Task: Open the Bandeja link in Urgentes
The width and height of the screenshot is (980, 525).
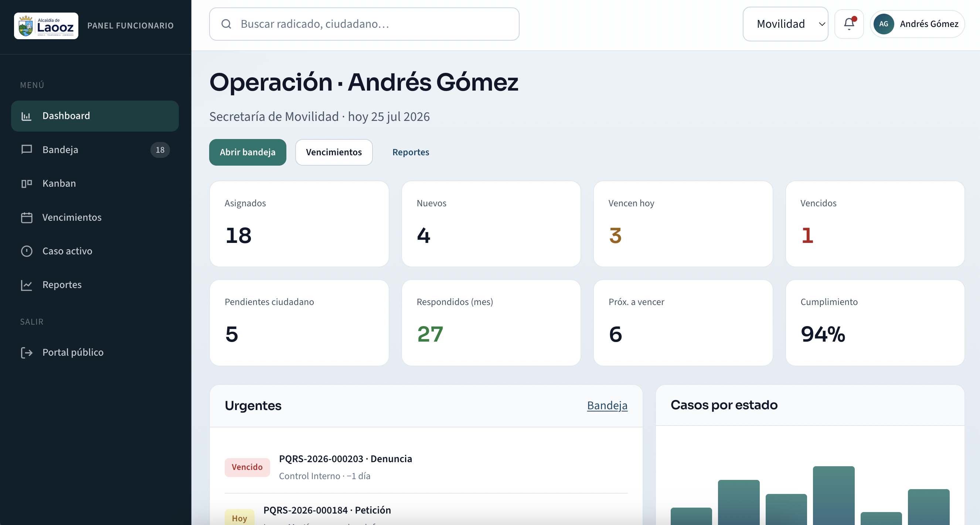Action: coord(607,406)
